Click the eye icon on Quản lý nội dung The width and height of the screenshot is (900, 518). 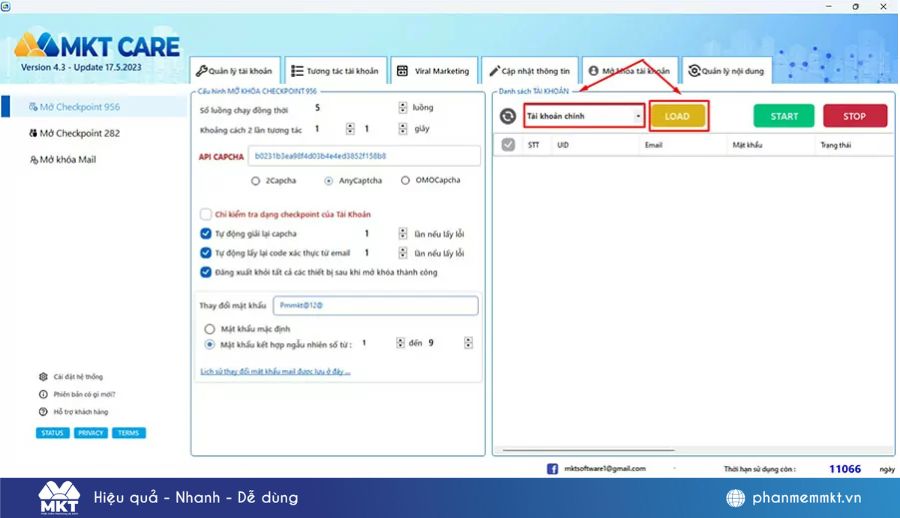pyautogui.click(x=694, y=71)
